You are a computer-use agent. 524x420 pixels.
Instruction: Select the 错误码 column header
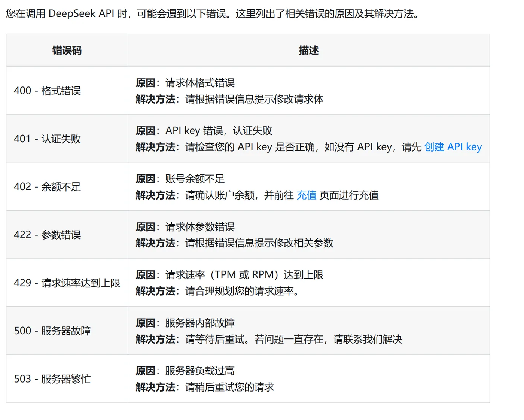[67, 50]
